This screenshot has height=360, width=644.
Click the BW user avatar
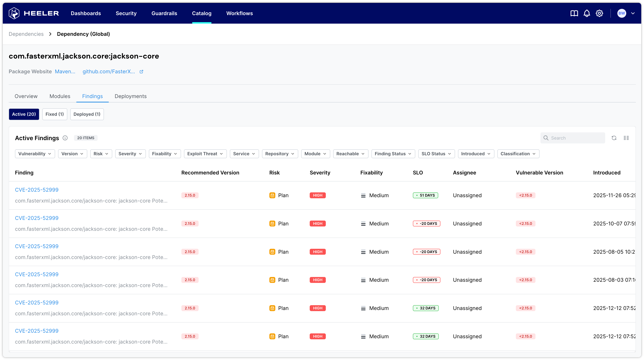coord(621,13)
